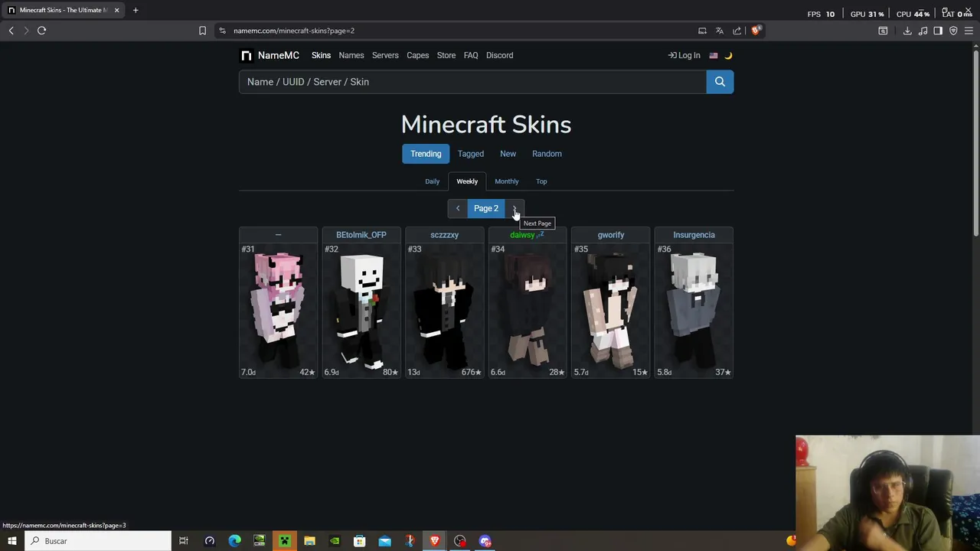Switch to the Weekly trending filter

tap(467, 181)
